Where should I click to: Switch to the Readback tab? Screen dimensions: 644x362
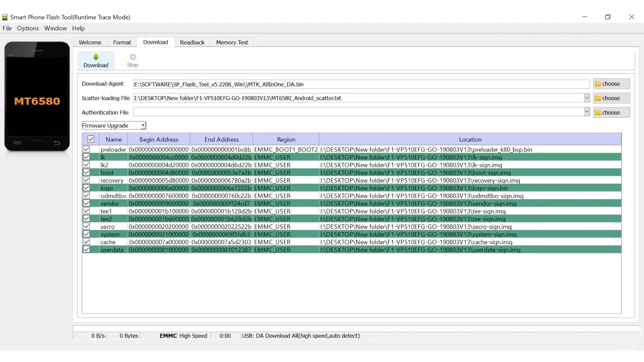(x=192, y=42)
